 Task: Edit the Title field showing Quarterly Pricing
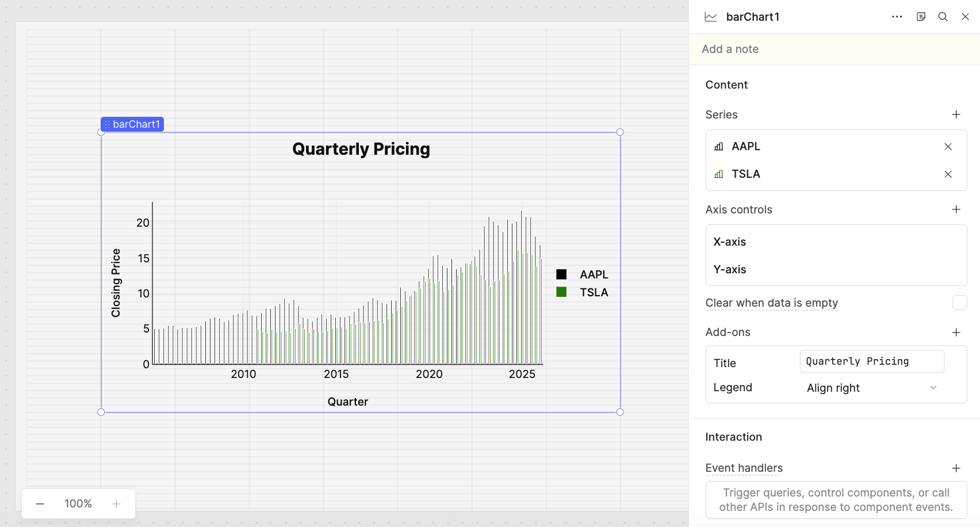pos(871,361)
